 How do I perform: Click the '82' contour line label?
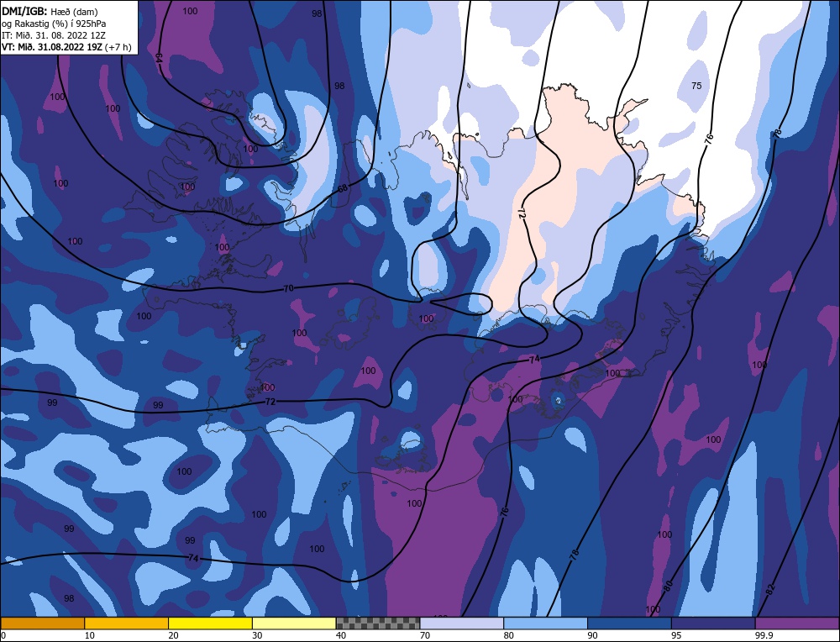(x=770, y=590)
